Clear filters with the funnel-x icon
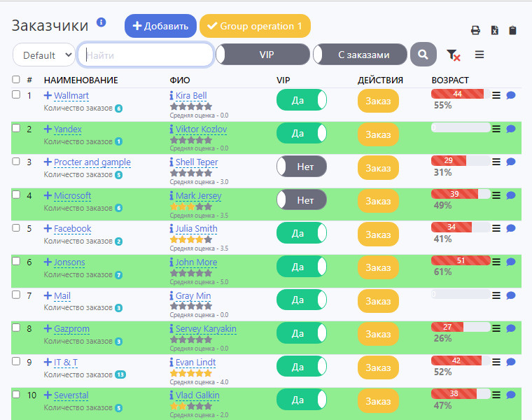 (454, 55)
